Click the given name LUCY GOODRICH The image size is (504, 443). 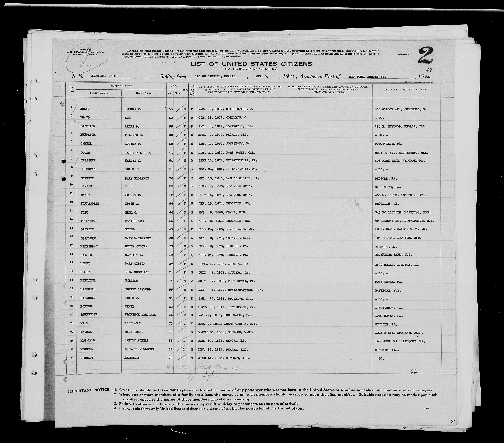coord(137,272)
